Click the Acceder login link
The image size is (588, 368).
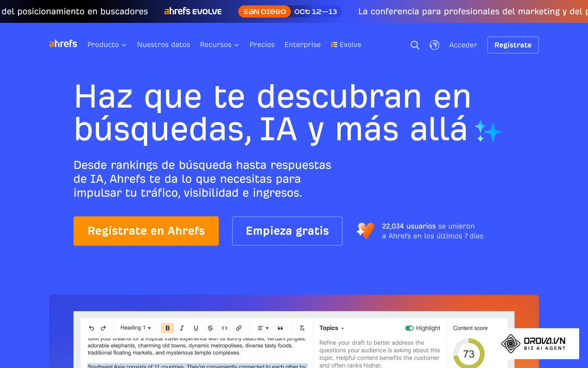(x=463, y=45)
